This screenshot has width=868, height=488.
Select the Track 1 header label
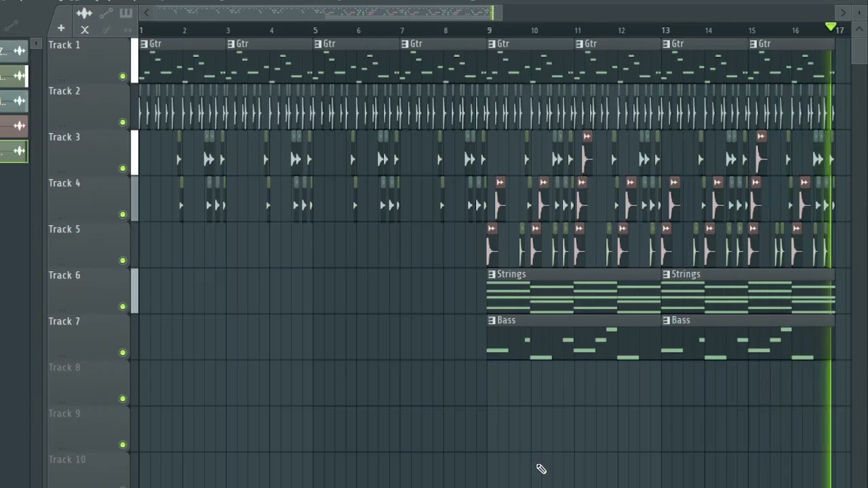coord(64,45)
